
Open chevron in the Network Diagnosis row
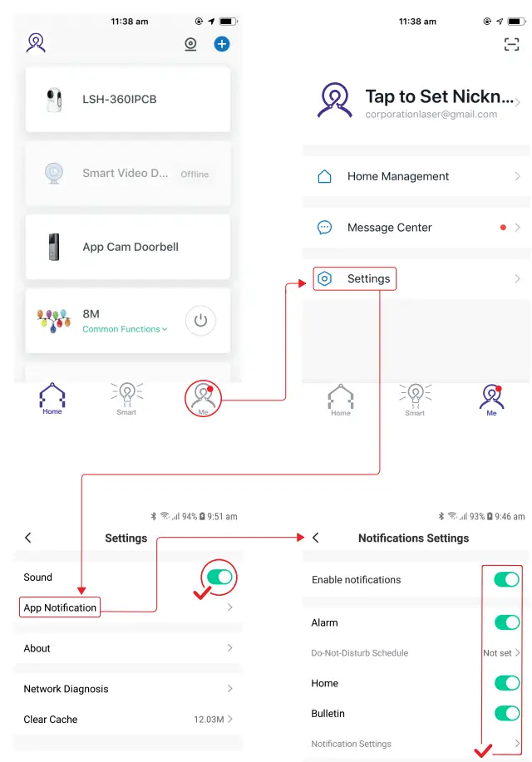230,689
